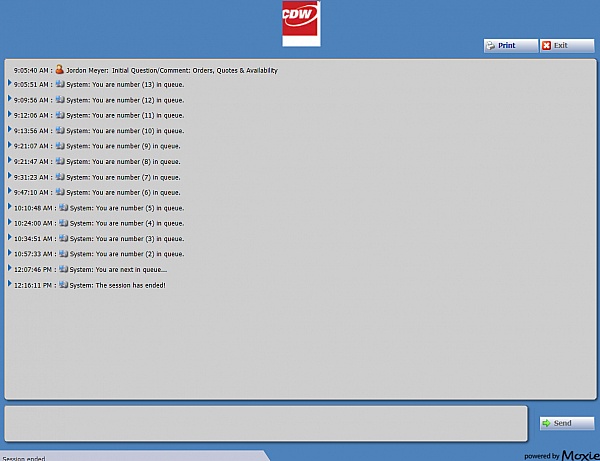
Task: Expand the 9:47:10 AM message arrow
Action: 10,191
